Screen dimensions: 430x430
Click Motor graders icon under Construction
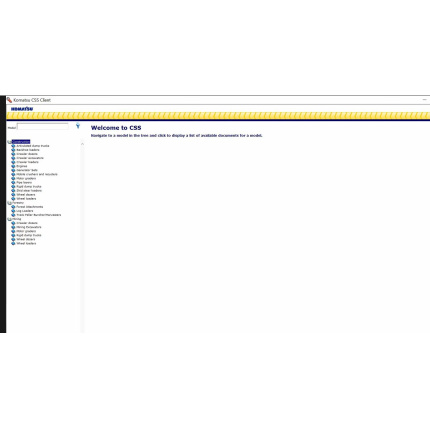click(13, 178)
